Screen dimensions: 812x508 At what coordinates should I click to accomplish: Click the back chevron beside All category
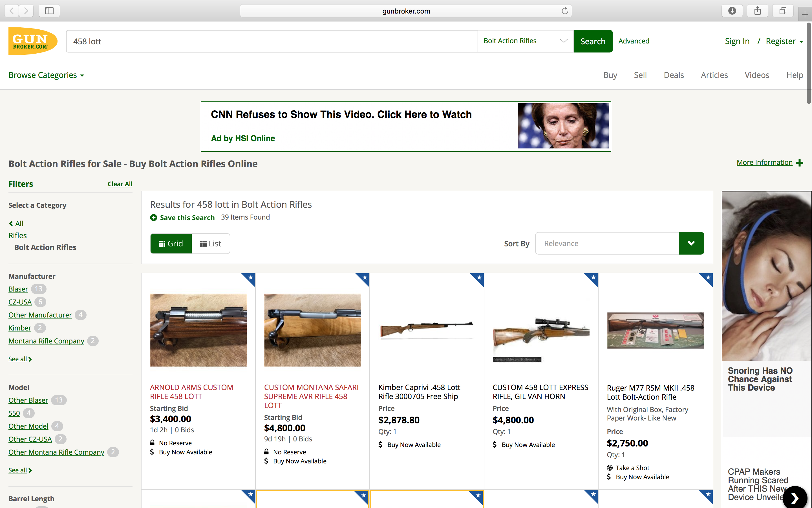point(11,224)
